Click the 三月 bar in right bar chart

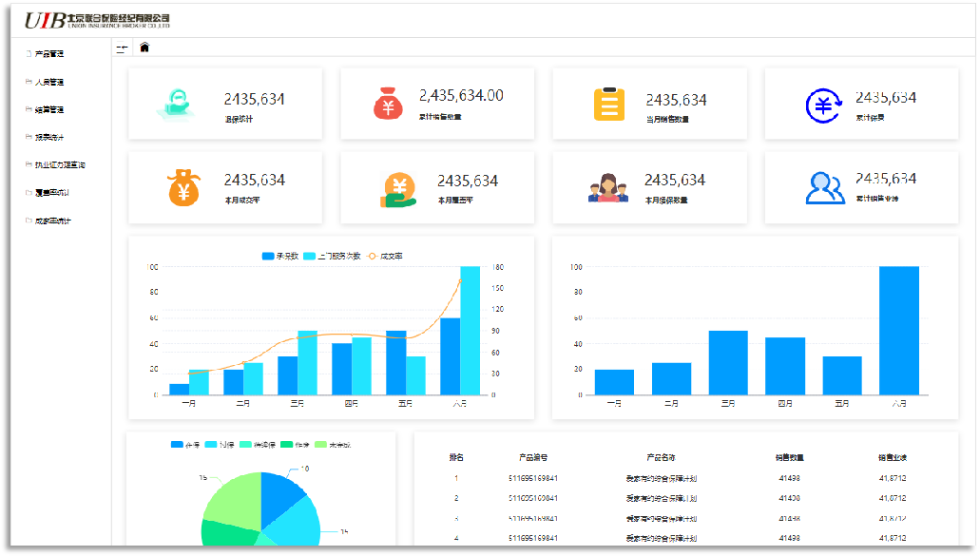click(728, 363)
